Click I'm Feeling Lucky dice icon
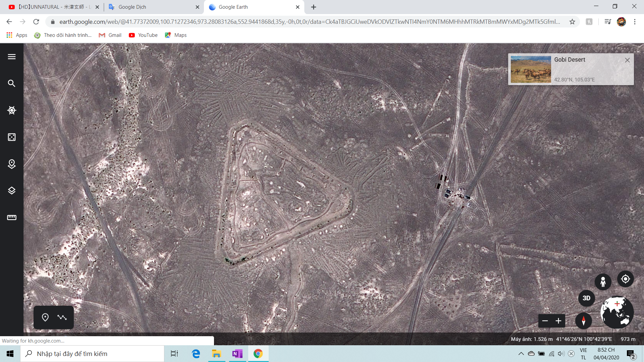The image size is (644, 362). tap(12, 137)
